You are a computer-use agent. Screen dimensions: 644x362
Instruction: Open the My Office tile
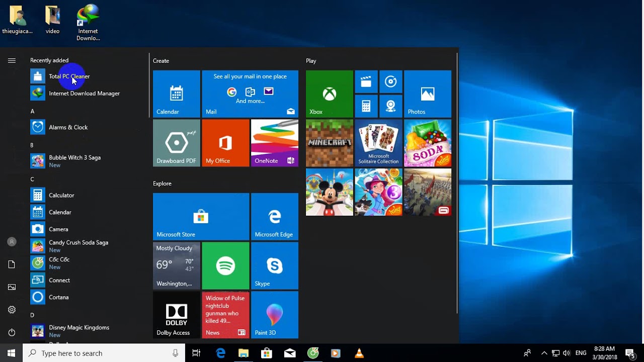(x=225, y=143)
